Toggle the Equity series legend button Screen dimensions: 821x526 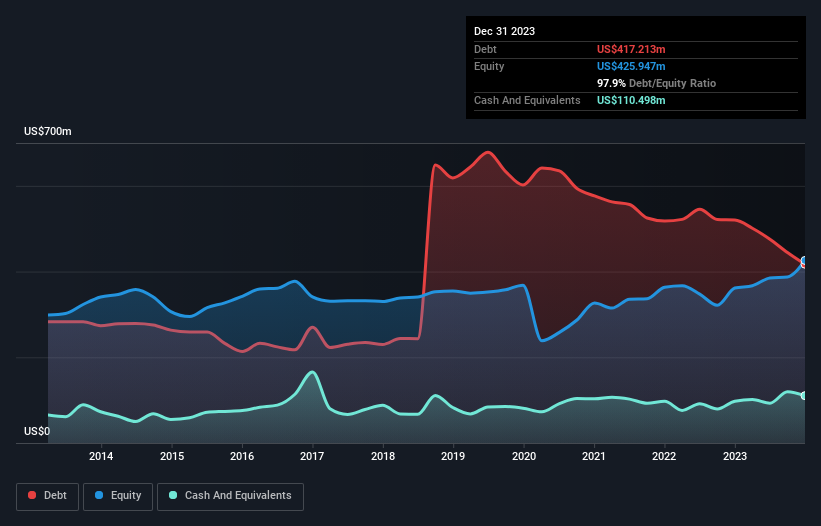[x=118, y=496]
